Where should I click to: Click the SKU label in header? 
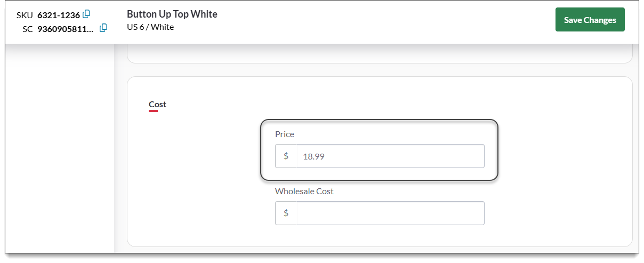(25, 15)
